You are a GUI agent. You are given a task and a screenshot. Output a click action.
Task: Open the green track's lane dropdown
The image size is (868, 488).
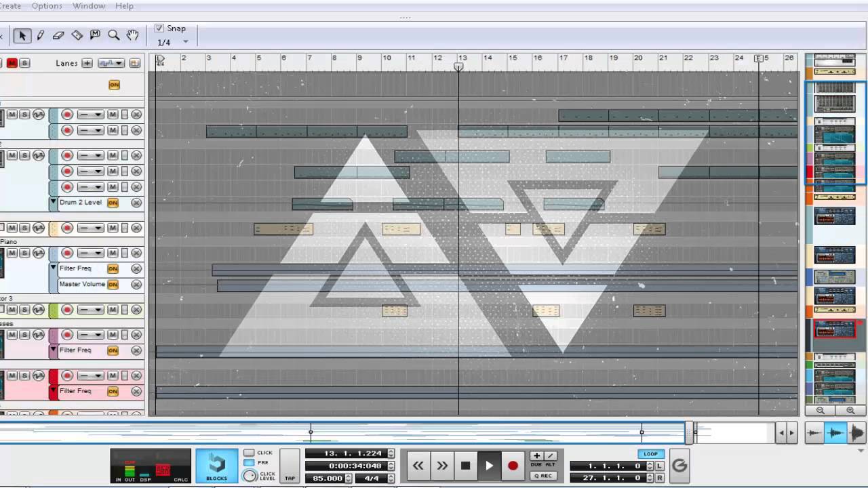[x=90, y=310]
